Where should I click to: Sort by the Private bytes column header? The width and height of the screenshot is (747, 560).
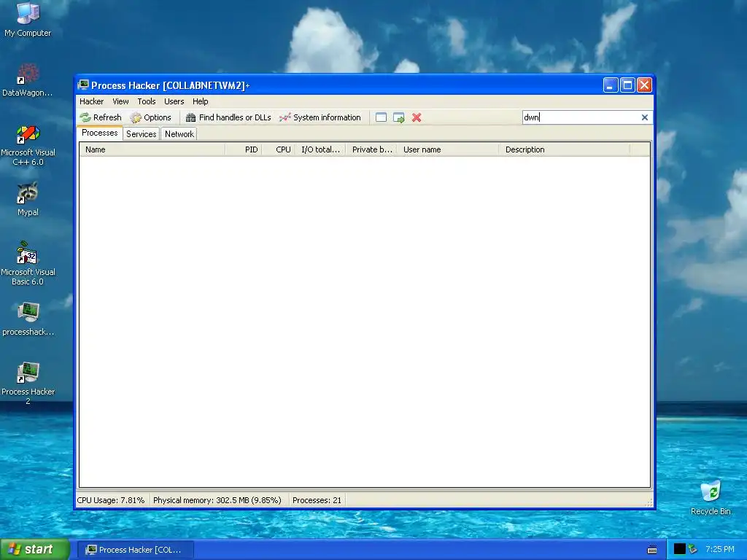tap(371, 149)
